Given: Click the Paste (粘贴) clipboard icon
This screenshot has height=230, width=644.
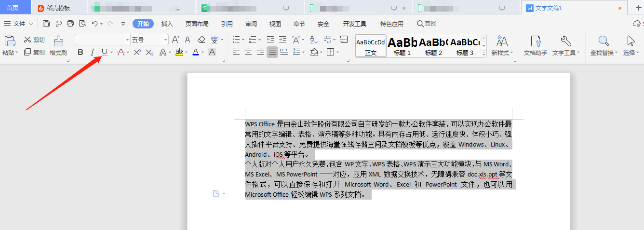Looking at the screenshot, I should coord(10,41).
